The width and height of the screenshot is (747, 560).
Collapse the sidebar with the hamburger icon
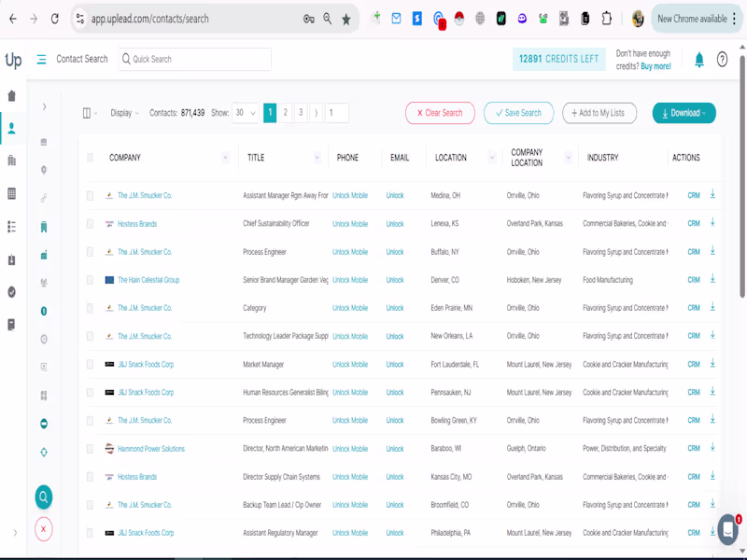click(41, 58)
